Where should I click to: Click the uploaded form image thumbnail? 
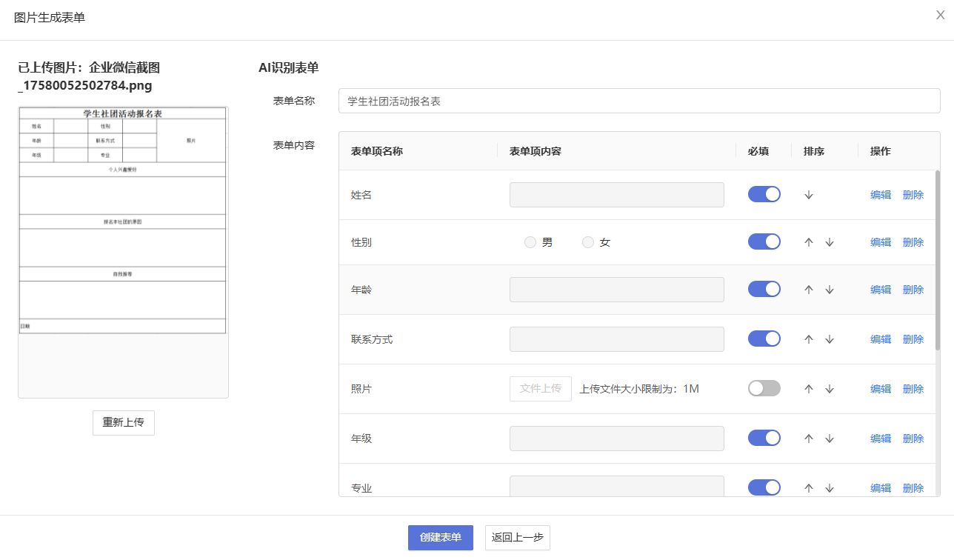tap(123, 221)
